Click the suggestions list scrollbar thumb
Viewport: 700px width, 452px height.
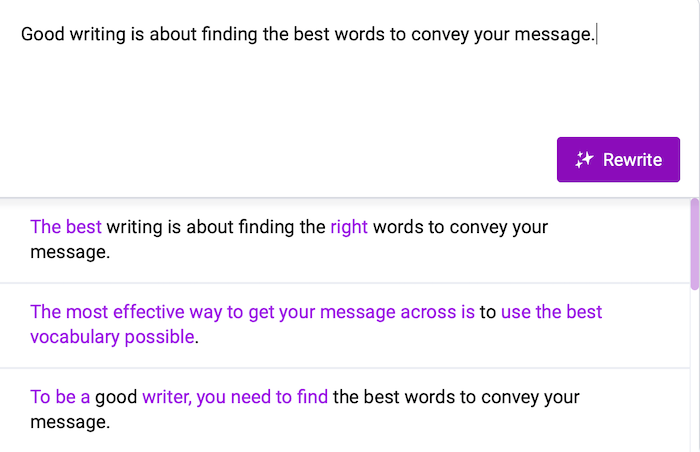coord(695,244)
